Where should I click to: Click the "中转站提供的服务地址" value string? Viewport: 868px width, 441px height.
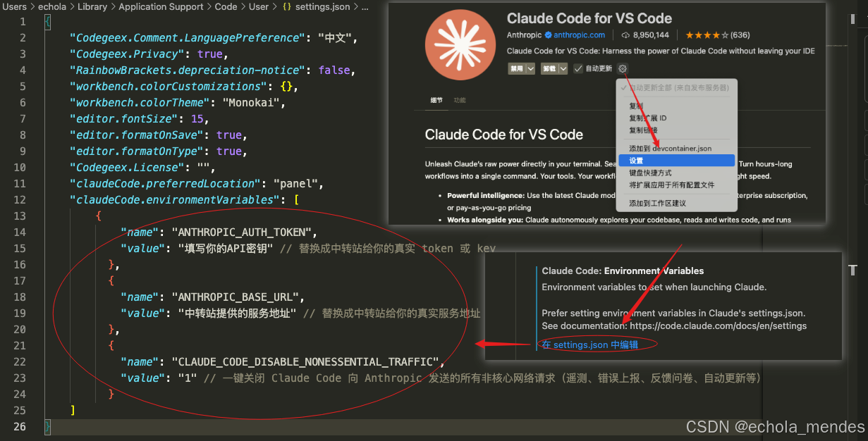click(x=237, y=313)
